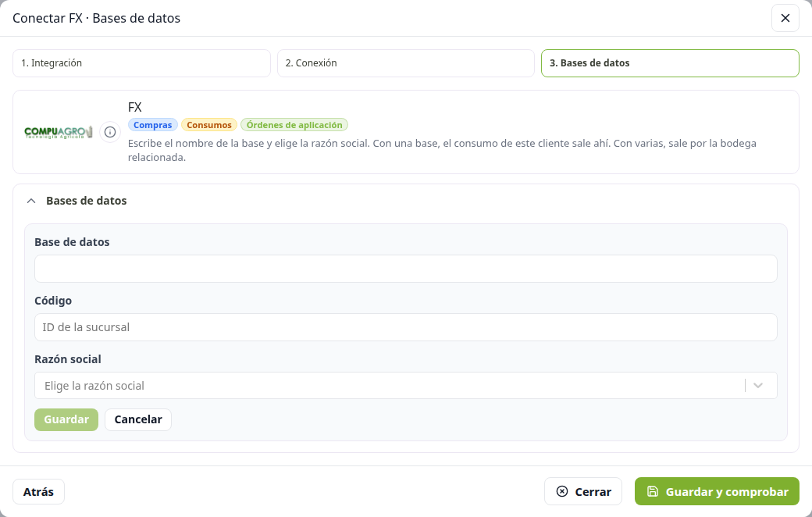812x517 pixels.
Task: Click the description starting 'Escribe el nombre de la base'
Action: 442,150
